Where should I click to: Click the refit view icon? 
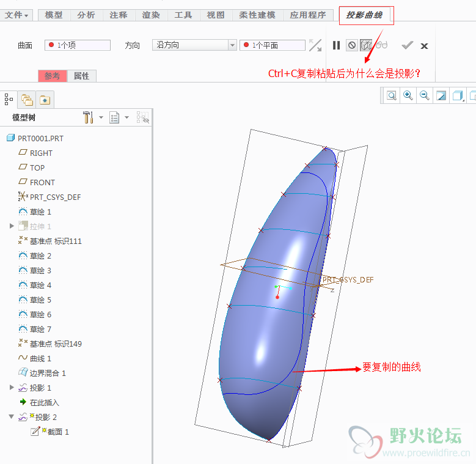pos(391,95)
